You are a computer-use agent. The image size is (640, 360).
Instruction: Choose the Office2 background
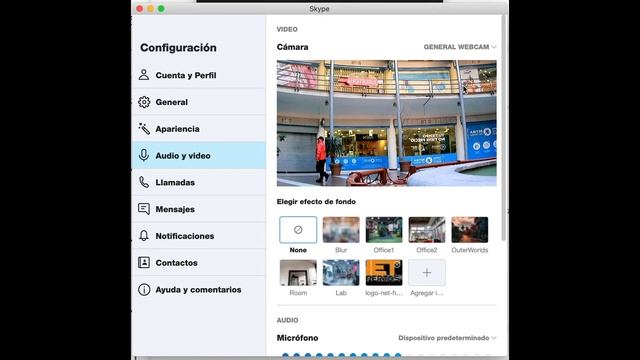(x=427, y=230)
